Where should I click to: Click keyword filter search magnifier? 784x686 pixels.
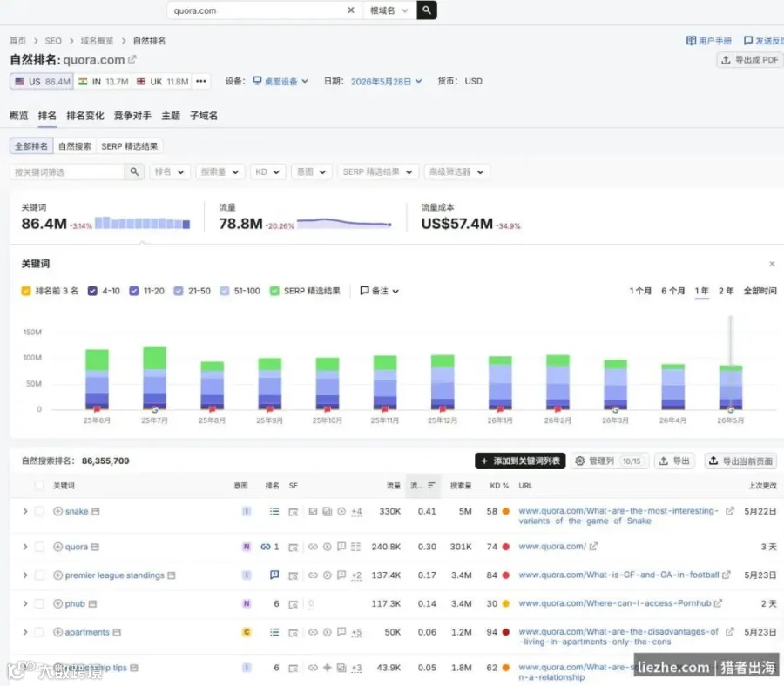tap(134, 171)
